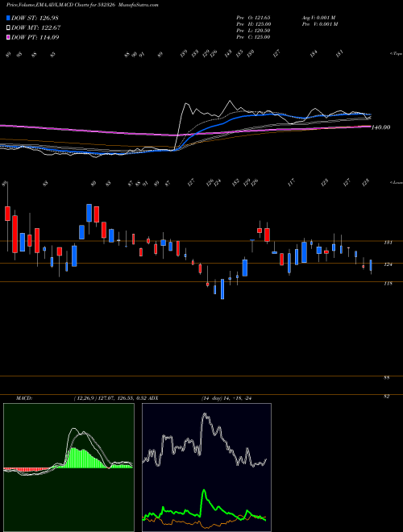Click the ADX '(14 day) 14, +18, -24' values
The image size is (403, 532).
[x=226, y=398]
